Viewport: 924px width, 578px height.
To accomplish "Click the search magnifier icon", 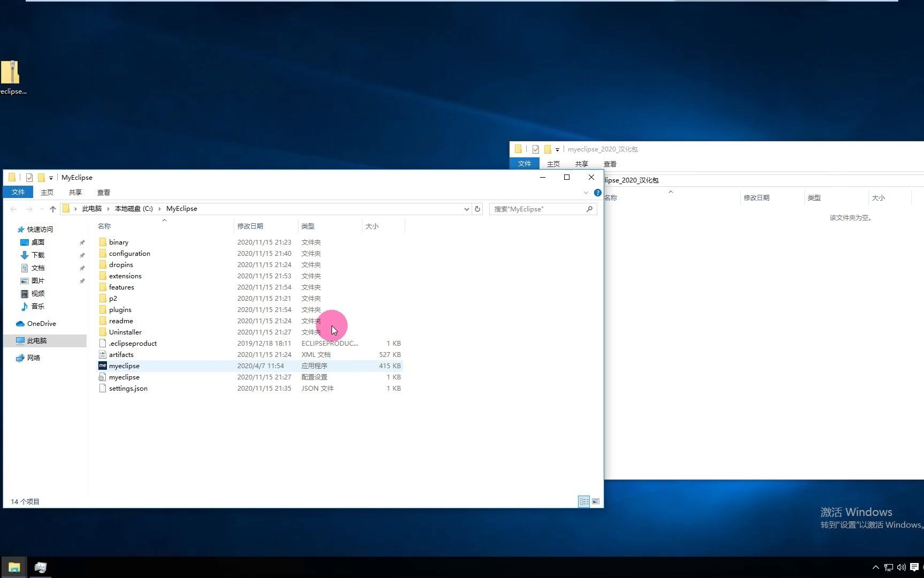I will pyautogui.click(x=589, y=209).
